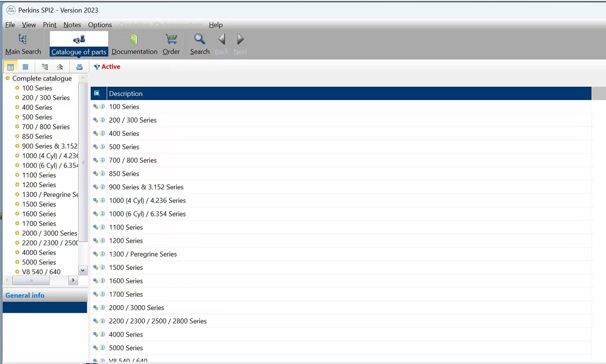This screenshot has height=364, width=606.
Task: Open the Order shopping cart
Action: [x=171, y=39]
